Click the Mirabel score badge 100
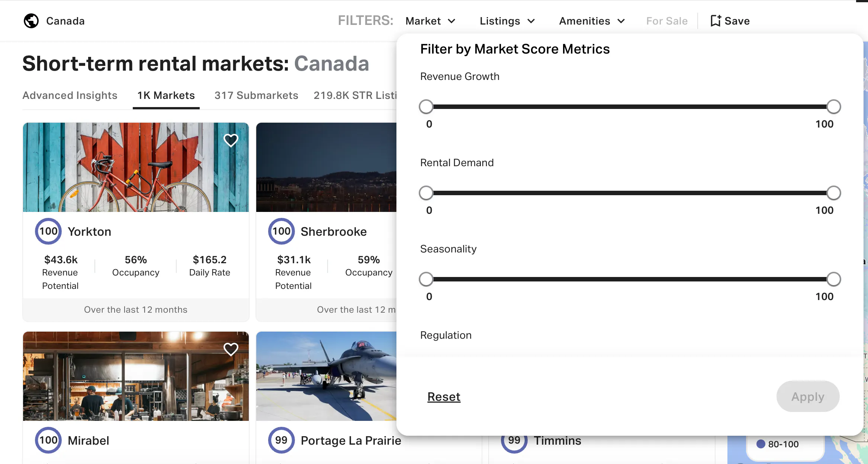This screenshot has height=464, width=868. (48, 440)
